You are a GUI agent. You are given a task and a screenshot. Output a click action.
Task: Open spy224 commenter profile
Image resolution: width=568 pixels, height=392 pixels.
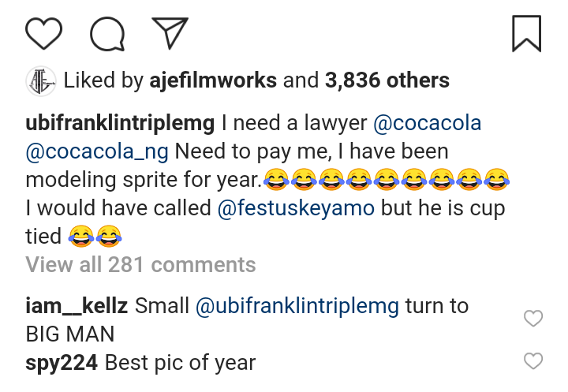coord(62,363)
